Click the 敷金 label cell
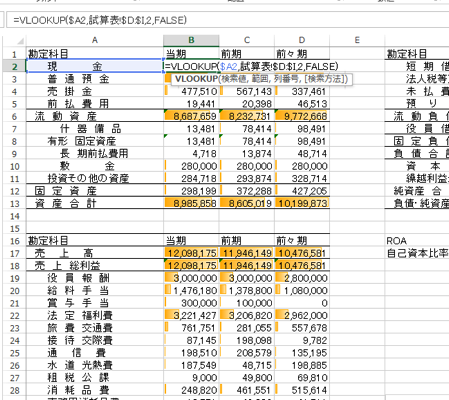This screenshot has width=449, height=400. (x=95, y=166)
